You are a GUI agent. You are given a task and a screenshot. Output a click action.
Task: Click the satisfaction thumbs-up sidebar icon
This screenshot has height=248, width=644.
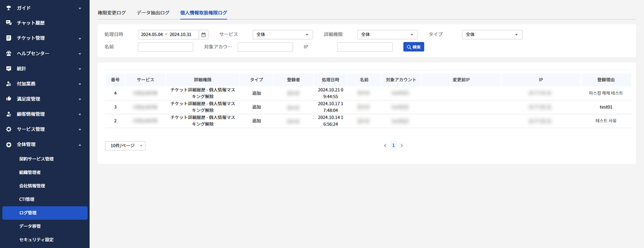point(9,99)
